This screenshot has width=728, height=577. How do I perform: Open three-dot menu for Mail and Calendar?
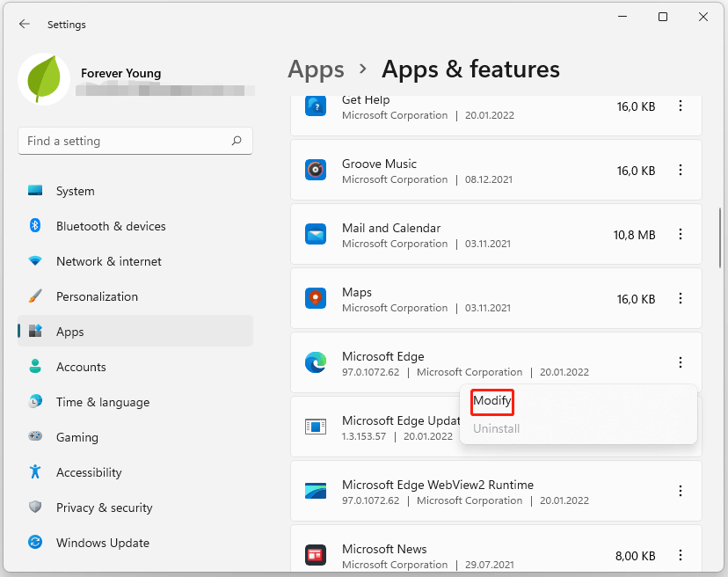coord(681,234)
